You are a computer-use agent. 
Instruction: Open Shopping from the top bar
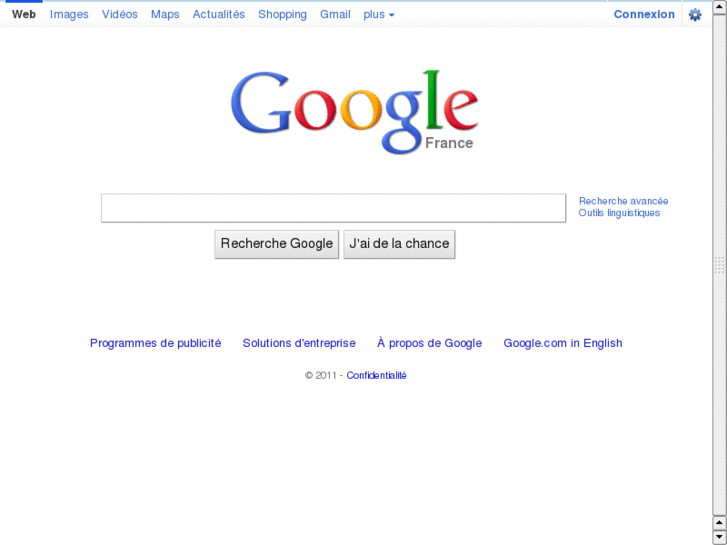coord(282,14)
